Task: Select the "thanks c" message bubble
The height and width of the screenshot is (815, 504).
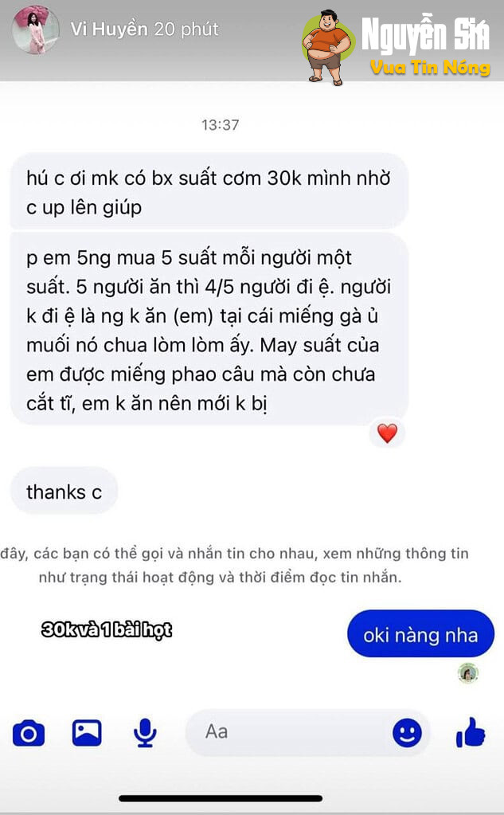Action: (x=64, y=492)
